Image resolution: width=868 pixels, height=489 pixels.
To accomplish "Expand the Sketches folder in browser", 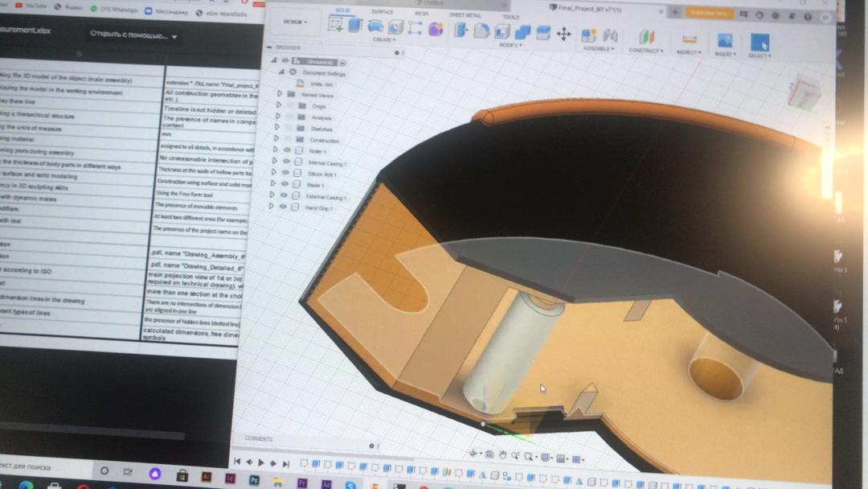I will (278, 128).
